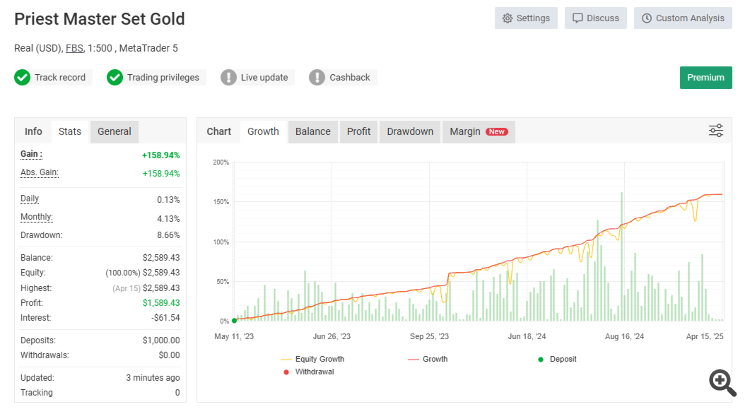Click the Priest Master Set Gold title
This screenshot has width=750, height=409.
(99, 19)
